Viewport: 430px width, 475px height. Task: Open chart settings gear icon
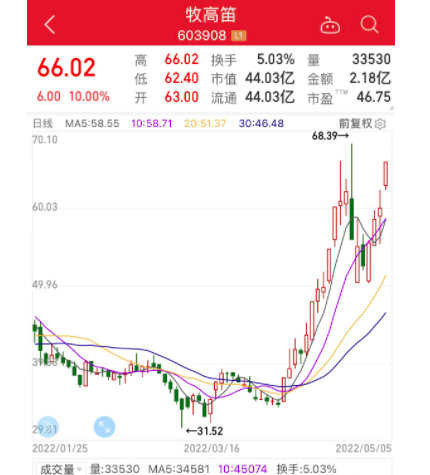pyautogui.click(x=380, y=124)
